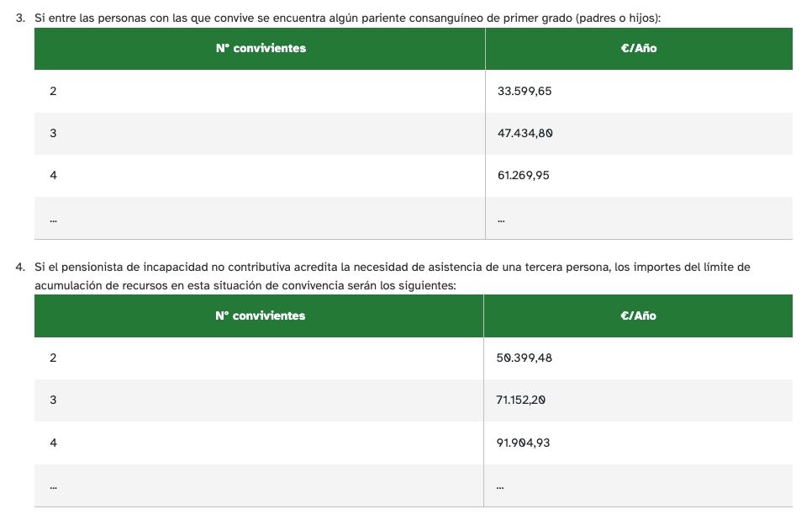Click the "2" convivientes cell in first table
The height and width of the screenshot is (525, 812).
click(x=53, y=91)
